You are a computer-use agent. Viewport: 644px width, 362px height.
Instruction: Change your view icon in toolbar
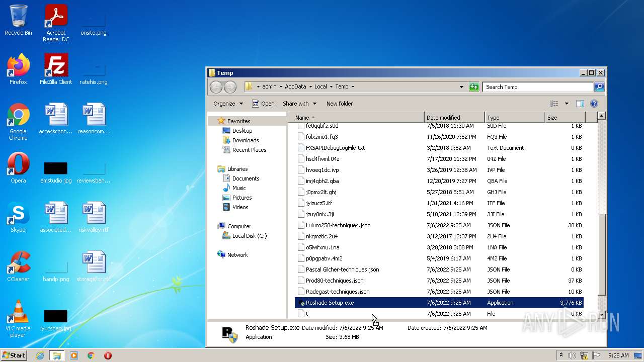554,104
